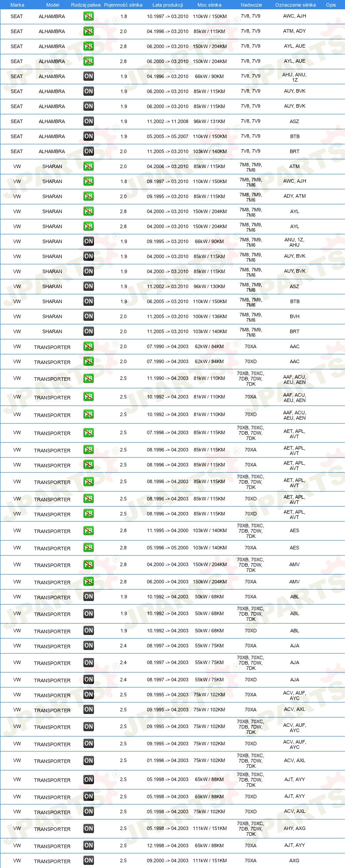Click engine code 'BVH' cell
This screenshot has width=345, height=868.
click(295, 316)
